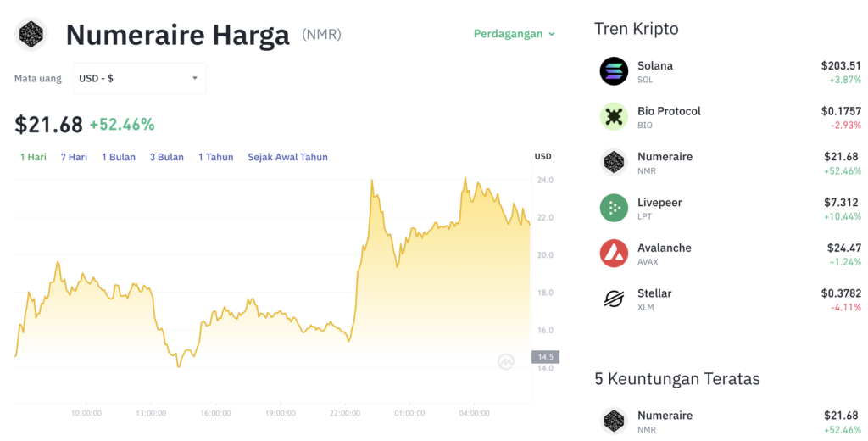Switch chart to 7 Hari range
The image size is (868, 441).
click(x=74, y=157)
